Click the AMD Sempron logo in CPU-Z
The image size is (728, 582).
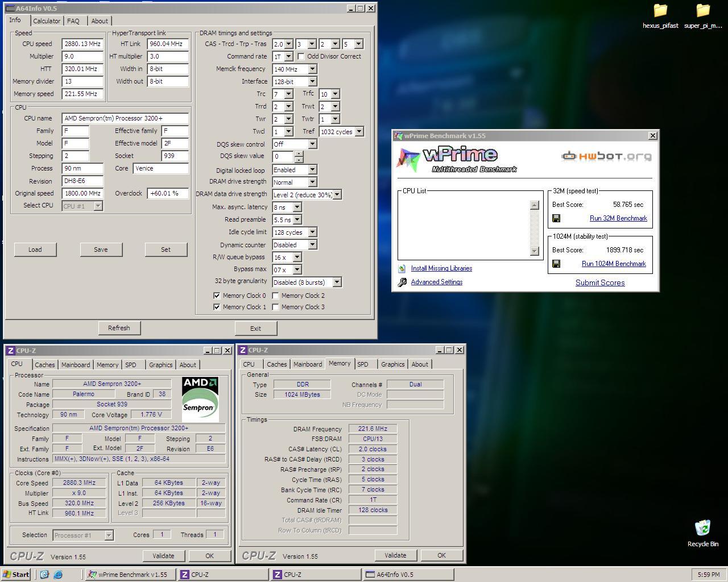click(200, 398)
